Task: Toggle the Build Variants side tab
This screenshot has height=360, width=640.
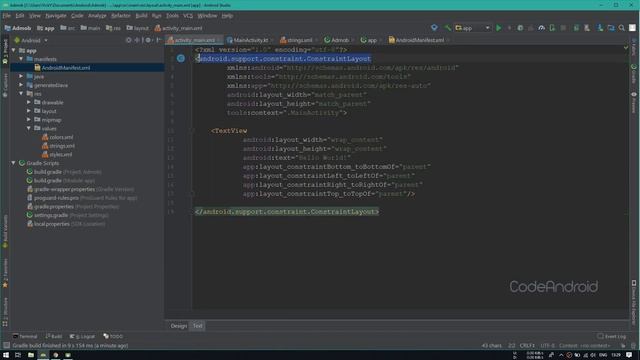Action: point(5,231)
